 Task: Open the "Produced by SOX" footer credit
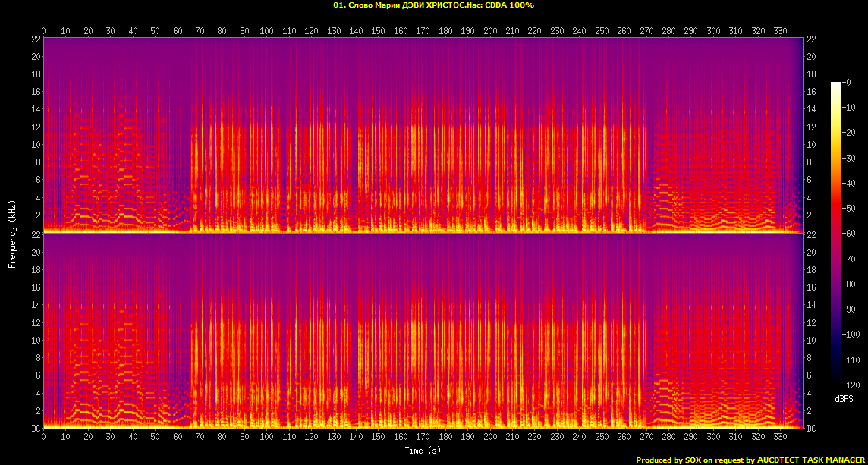(668, 460)
